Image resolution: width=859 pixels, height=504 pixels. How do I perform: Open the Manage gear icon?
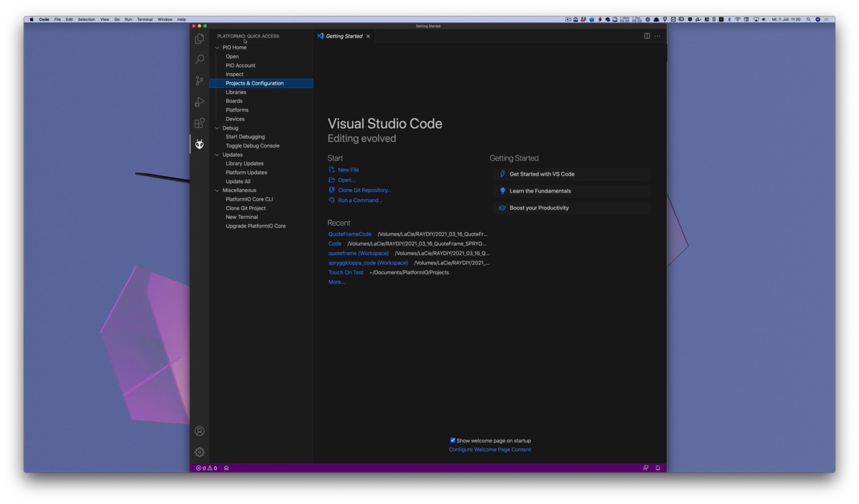point(200,452)
